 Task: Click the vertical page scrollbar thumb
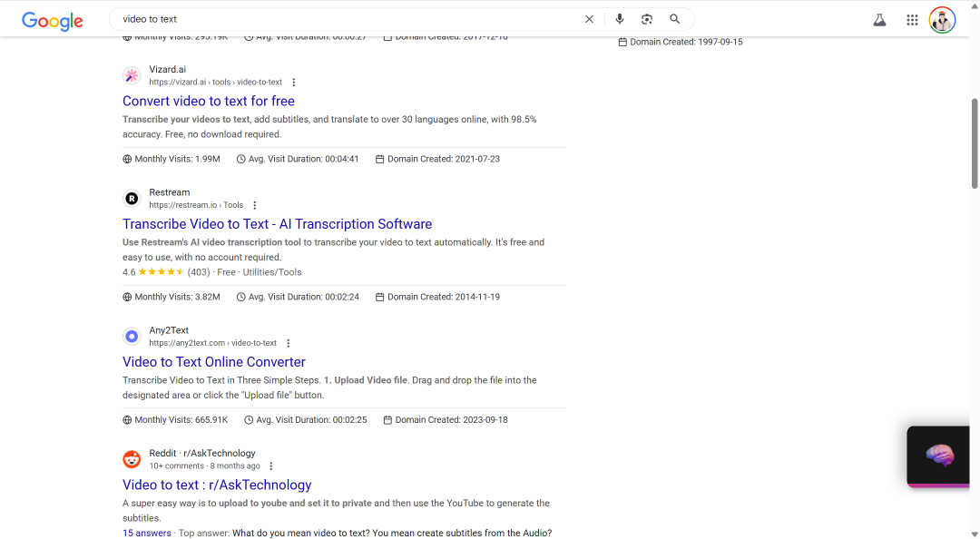click(x=975, y=143)
